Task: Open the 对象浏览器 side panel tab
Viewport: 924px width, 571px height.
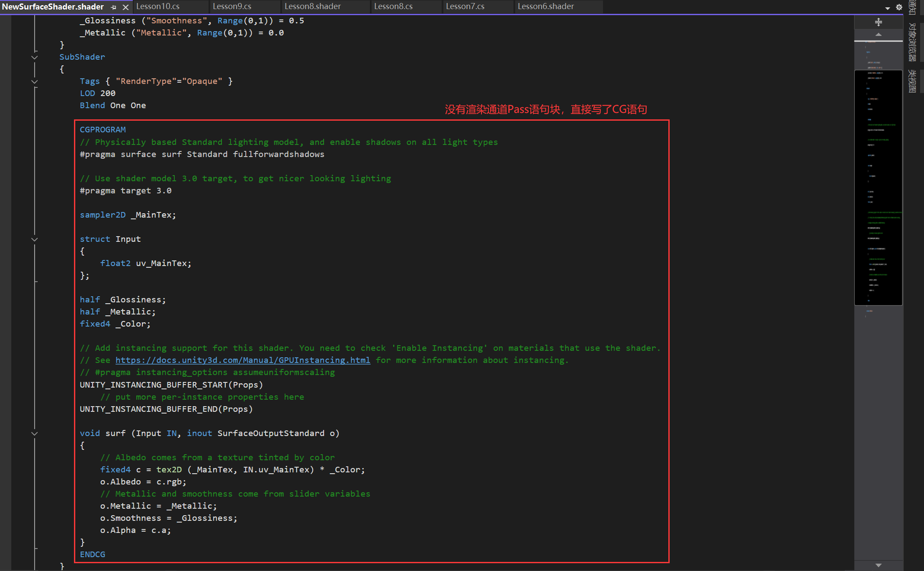Action: (913, 42)
